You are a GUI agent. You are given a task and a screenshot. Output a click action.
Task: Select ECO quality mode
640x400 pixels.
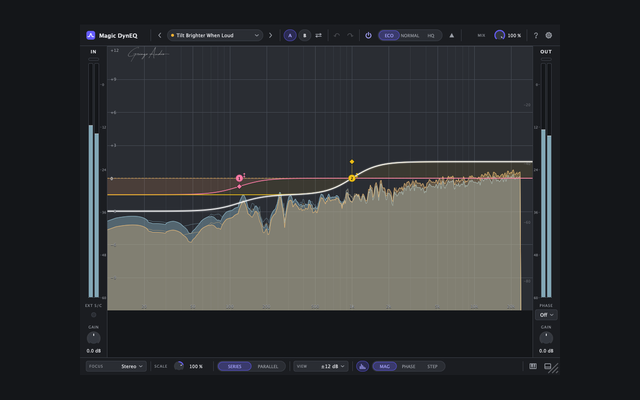coord(389,36)
